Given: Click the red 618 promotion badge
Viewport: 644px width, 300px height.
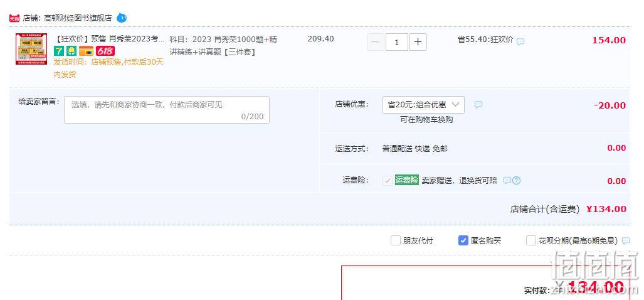Looking at the screenshot, I should coord(105,51).
